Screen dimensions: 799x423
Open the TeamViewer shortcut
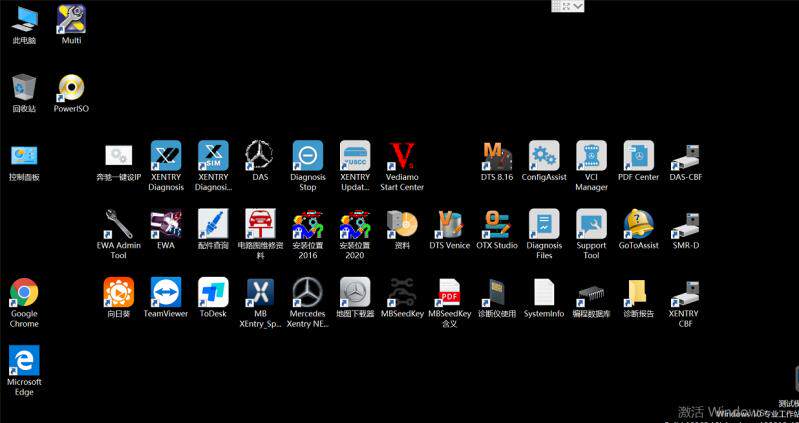pos(166,292)
